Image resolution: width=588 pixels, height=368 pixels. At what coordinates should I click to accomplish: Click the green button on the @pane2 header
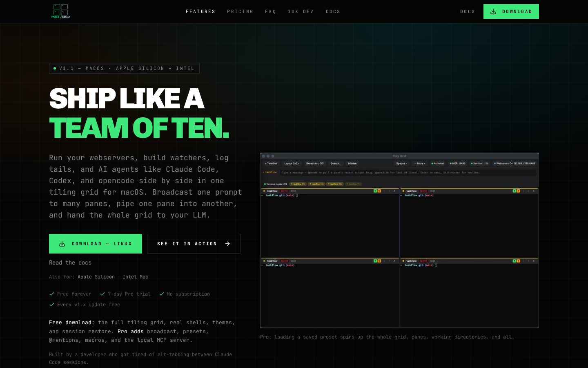[514, 191]
